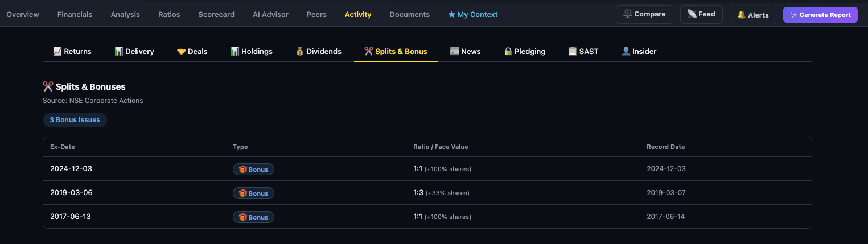Image resolution: width=868 pixels, height=244 pixels.
Task: Click the Type column header
Action: (x=240, y=147)
